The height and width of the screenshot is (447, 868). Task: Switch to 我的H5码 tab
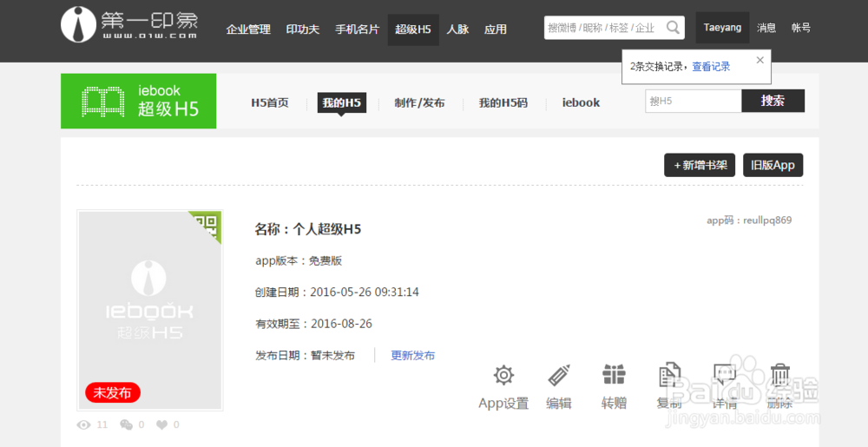pyautogui.click(x=503, y=103)
